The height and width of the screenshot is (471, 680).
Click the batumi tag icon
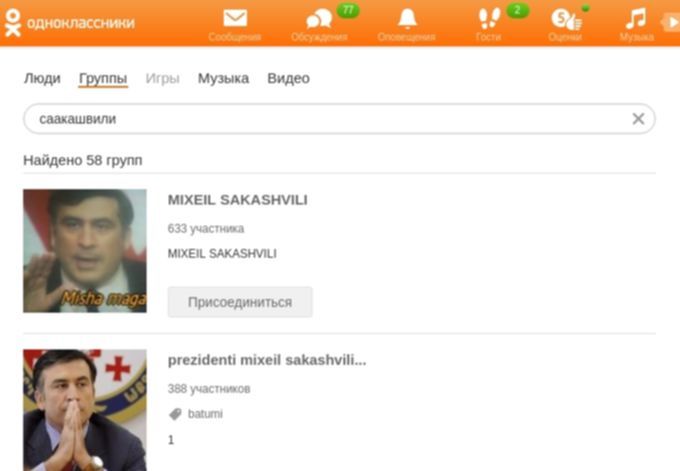pyautogui.click(x=175, y=414)
